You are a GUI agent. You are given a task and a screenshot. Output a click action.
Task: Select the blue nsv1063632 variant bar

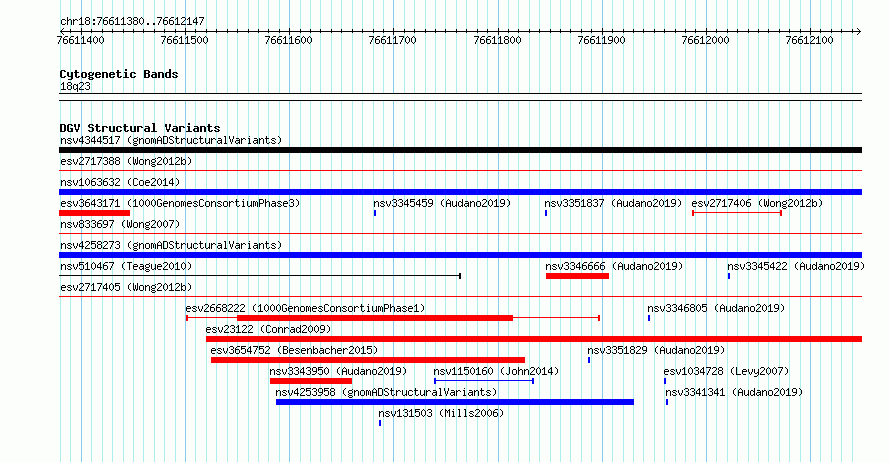[x=460, y=192]
